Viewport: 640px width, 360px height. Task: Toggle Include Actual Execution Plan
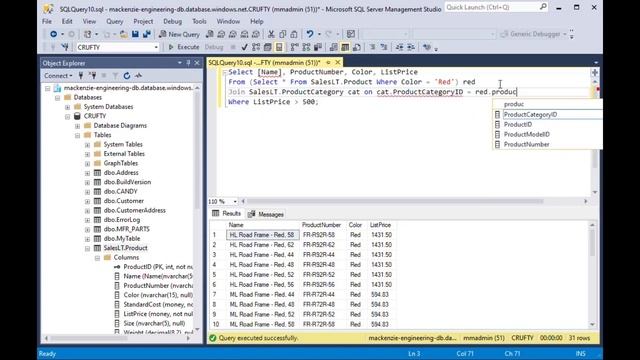[294, 47]
